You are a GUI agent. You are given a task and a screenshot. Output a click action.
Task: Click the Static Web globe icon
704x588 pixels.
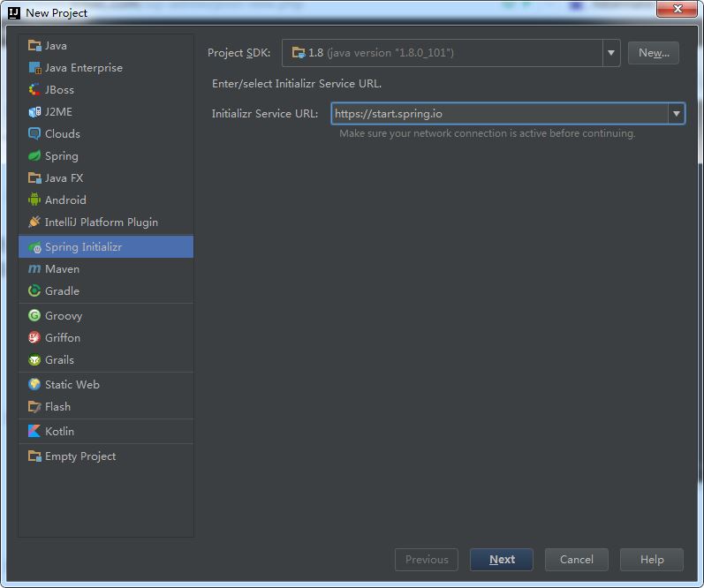(34, 384)
